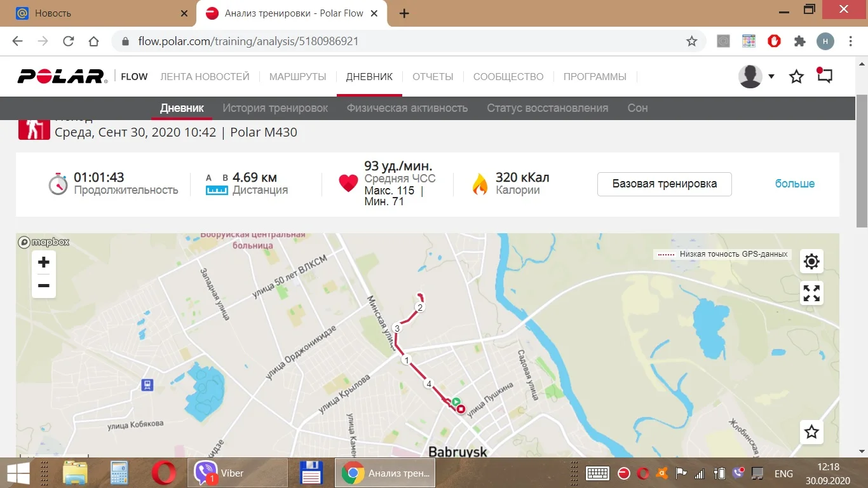The width and height of the screenshot is (868, 488).
Task: Click the 01:01:43 duration value
Action: [99, 177]
